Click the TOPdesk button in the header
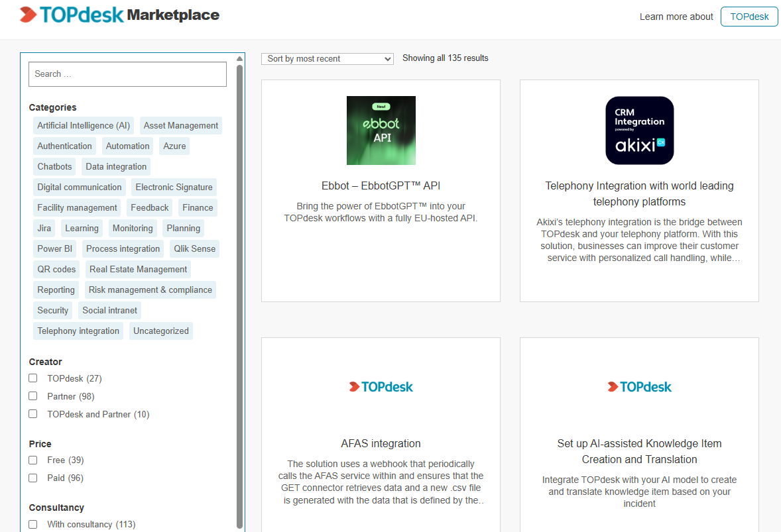This screenshot has width=781, height=532. pyautogui.click(x=749, y=17)
